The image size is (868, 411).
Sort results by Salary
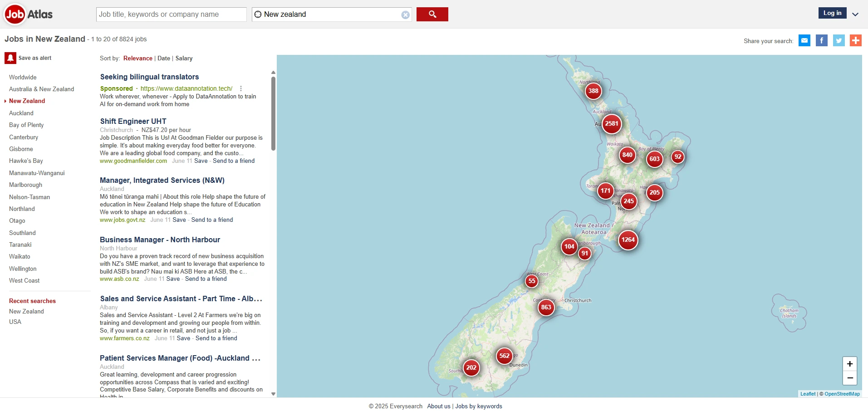click(184, 58)
